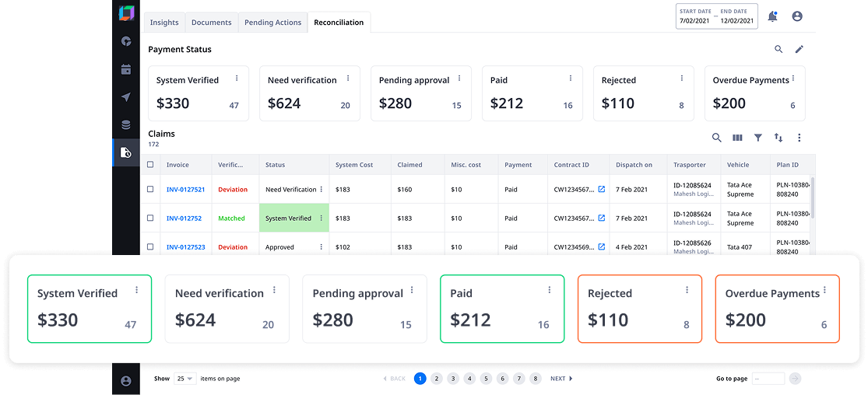The height and width of the screenshot is (395, 868).
Task: Open options on upper Need verification card
Action: click(348, 79)
